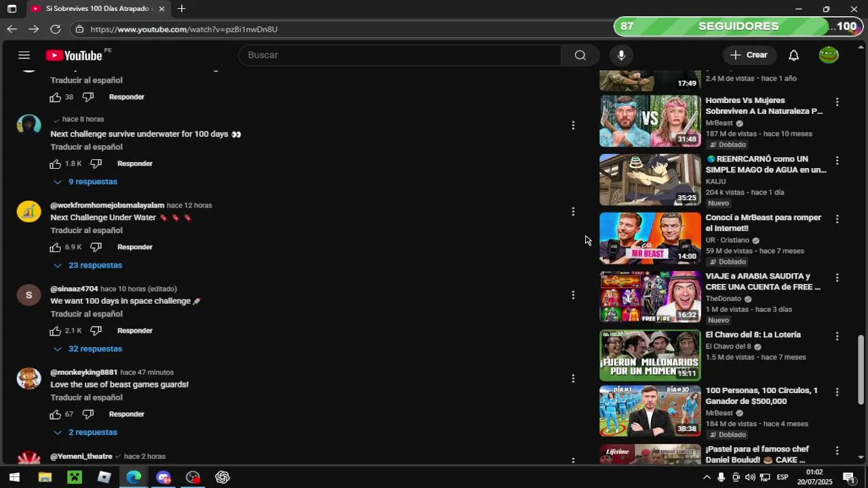Dislike the '100 days in space' comment
Viewport: 868px width, 488px height.
pos(96,331)
